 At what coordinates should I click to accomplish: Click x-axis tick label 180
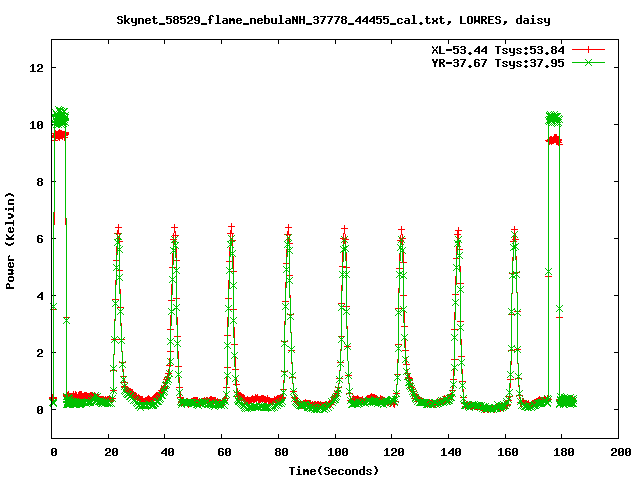click(564, 452)
